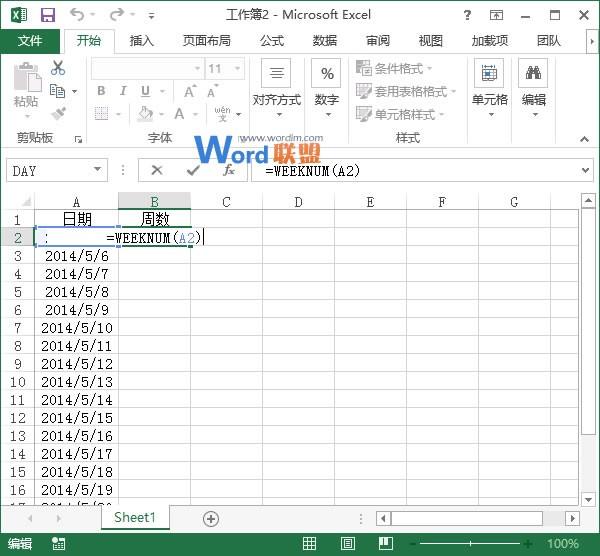Open 套用表格格式 table format menu
The image size is (600, 556).
click(x=406, y=91)
